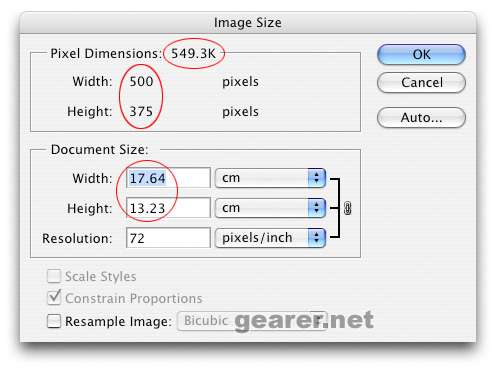Uncheck Constrain Proportions checkbox

click(x=54, y=298)
